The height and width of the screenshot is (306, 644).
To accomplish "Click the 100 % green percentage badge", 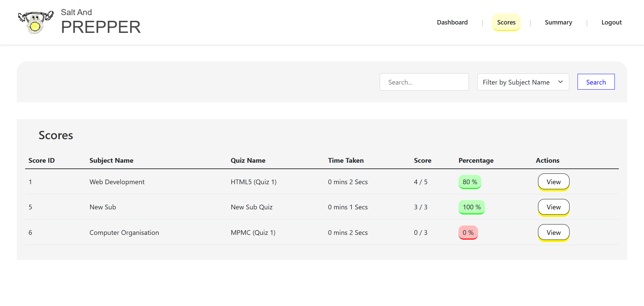I will click(x=472, y=207).
